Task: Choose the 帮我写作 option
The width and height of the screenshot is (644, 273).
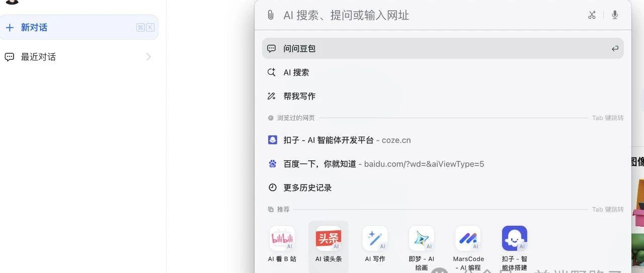Action: pos(443,96)
